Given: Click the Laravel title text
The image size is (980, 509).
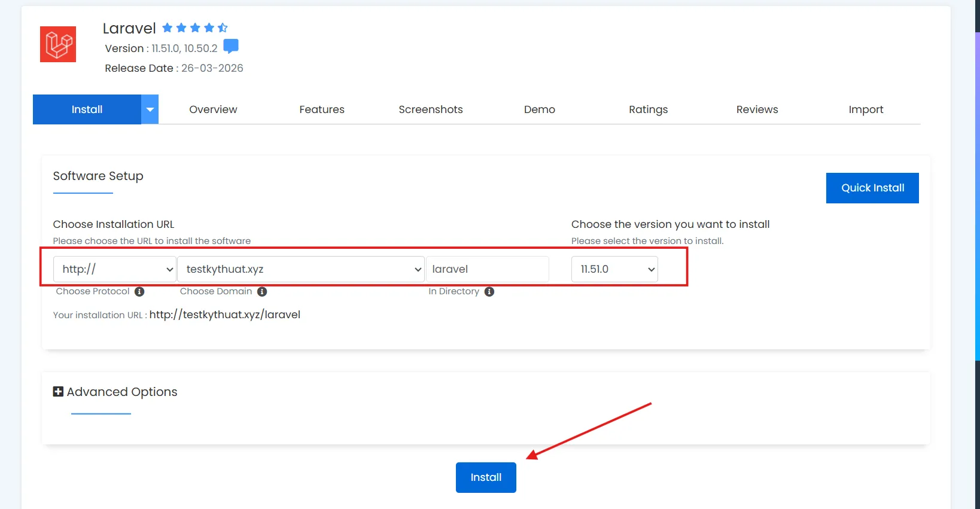Looking at the screenshot, I should pyautogui.click(x=129, y=28).
